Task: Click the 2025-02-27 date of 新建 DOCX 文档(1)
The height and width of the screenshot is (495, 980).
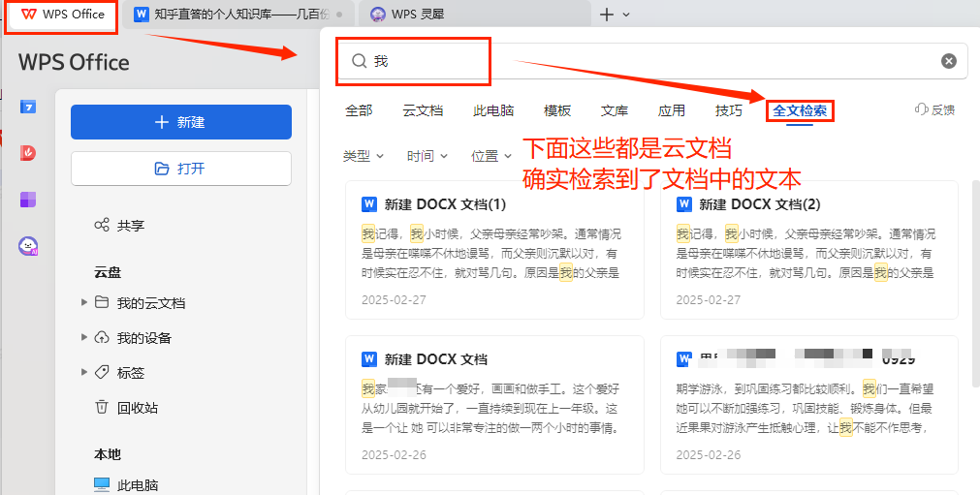Action: [x=394, y=299]
